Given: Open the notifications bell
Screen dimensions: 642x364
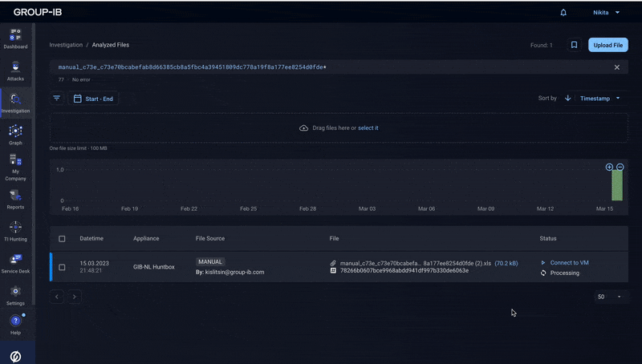Looking at the screenshot, I should coord(563,13).
